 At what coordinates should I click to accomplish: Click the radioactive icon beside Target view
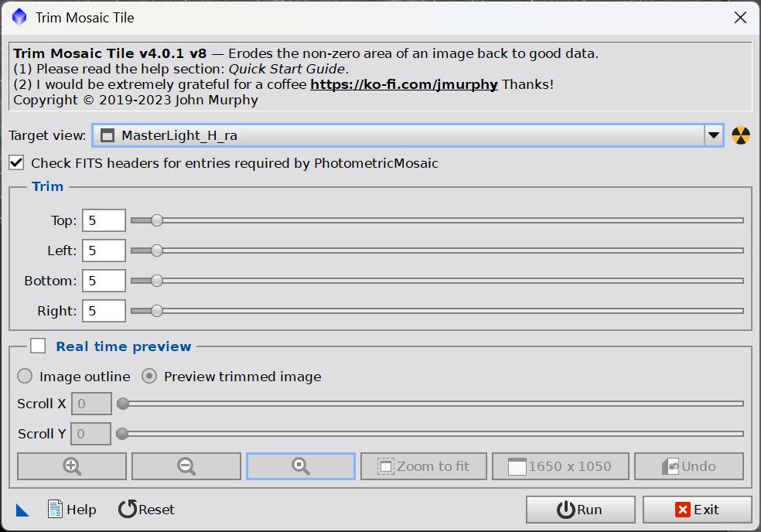tap(741, 135)
